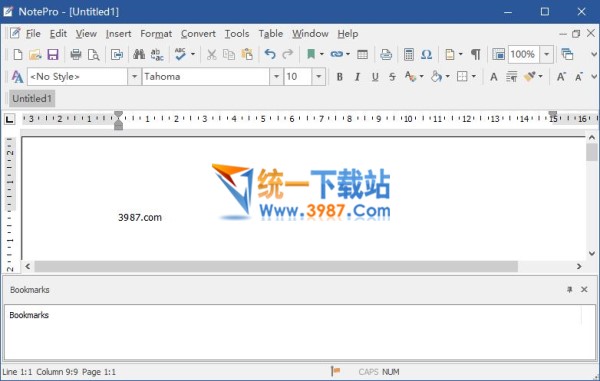The image size is (600, 381).
Task: Expand the font size dropdown
Action: (x=318, y=77)
